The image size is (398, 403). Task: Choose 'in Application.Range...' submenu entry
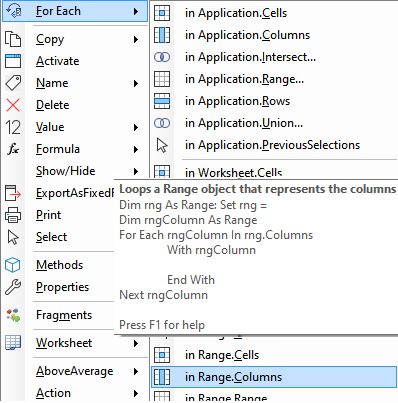(274, 79)
